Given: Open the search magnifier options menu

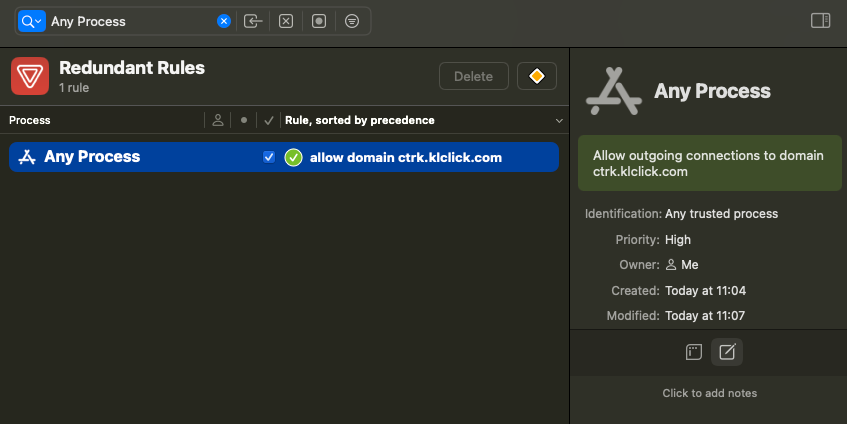Looking at the screenshot, I should click(32, 21).
